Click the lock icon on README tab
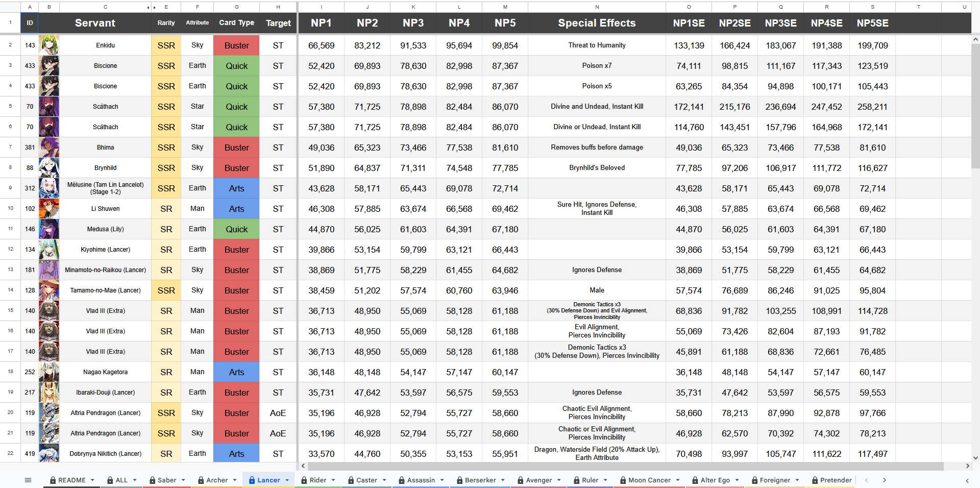980x488 pixels. point(53,480)
